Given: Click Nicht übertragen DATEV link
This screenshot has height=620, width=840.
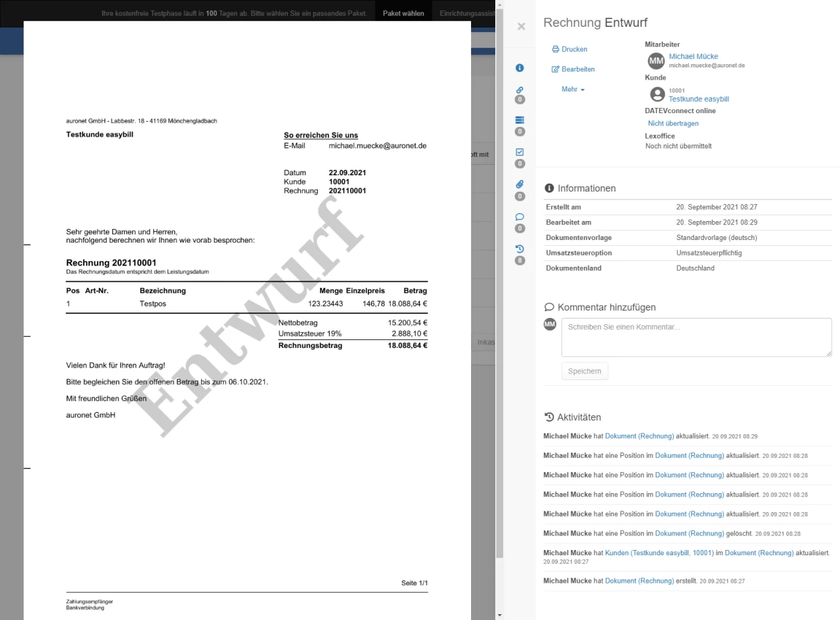Looking at the screenshot, I should (x=673, y=123).
